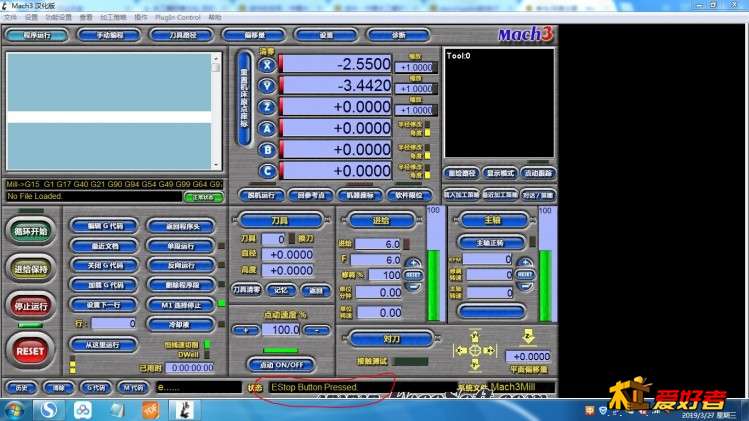Viewport: 749px width, 421px height.
Task: Switch to the 设置 settings screen tab
Action: [326, 35]
